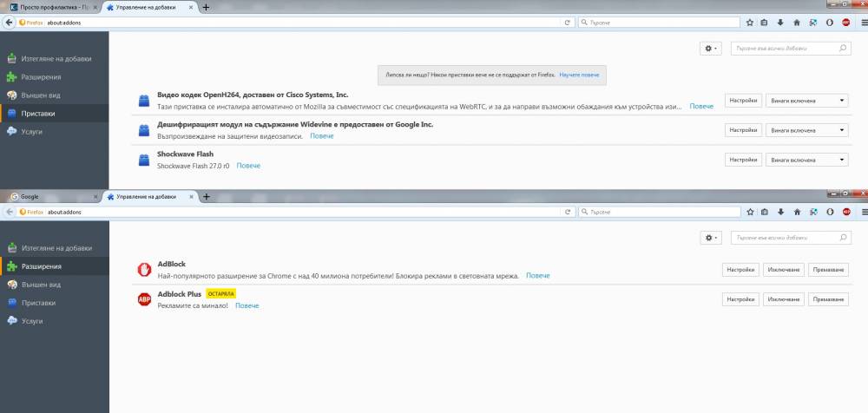
Task: Click 'Настройки' for AdBlock extension
Action: (x=740, y=270)
